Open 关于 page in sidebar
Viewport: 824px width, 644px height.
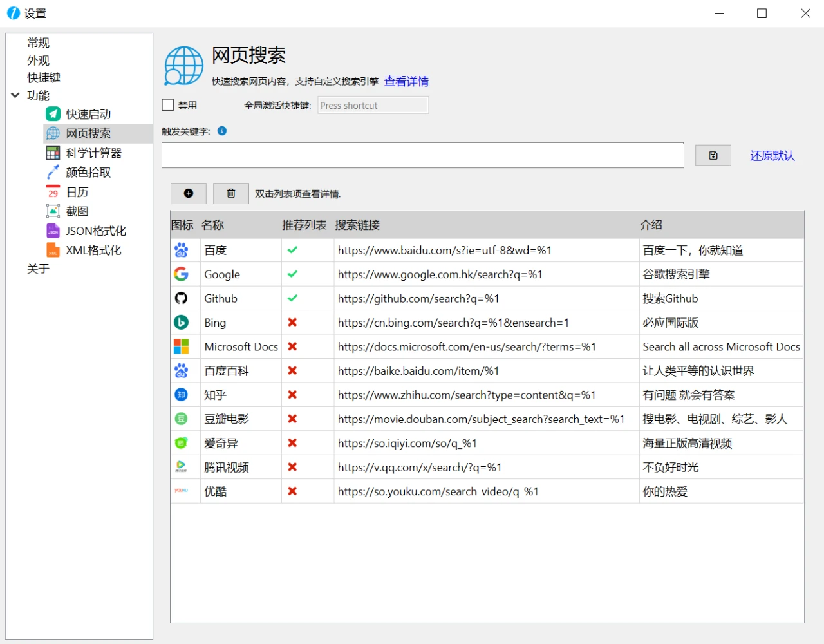pyautogui.click(x=39, y=269)
